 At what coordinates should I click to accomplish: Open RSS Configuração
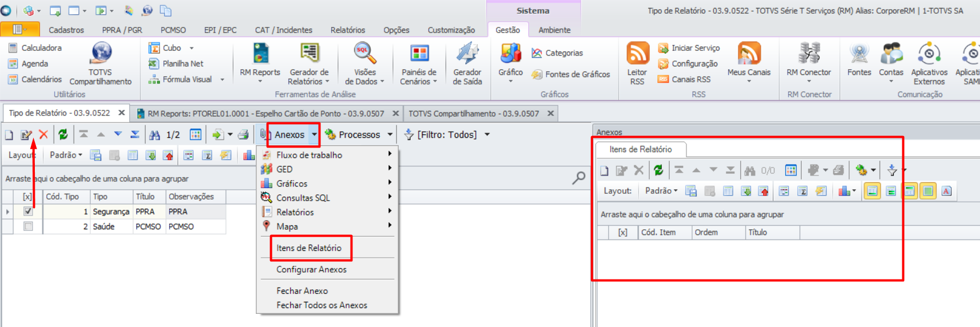coord(688,63)
